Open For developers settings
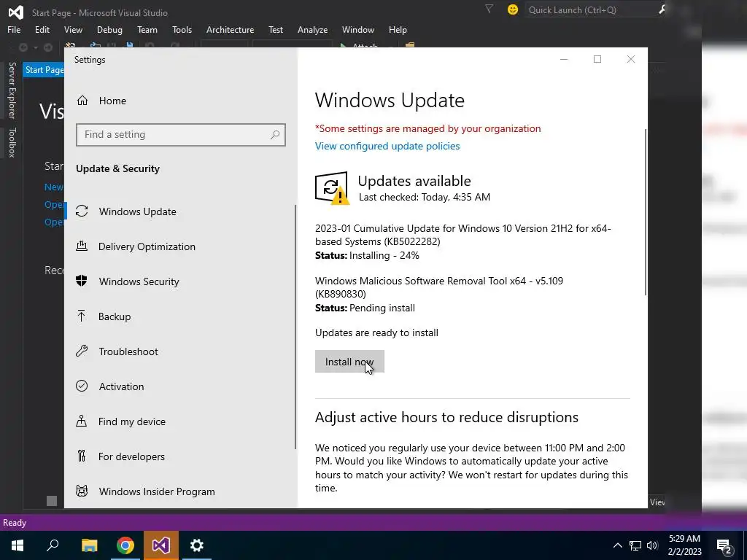This screenshot has width=747, height=560. [120, 456]
